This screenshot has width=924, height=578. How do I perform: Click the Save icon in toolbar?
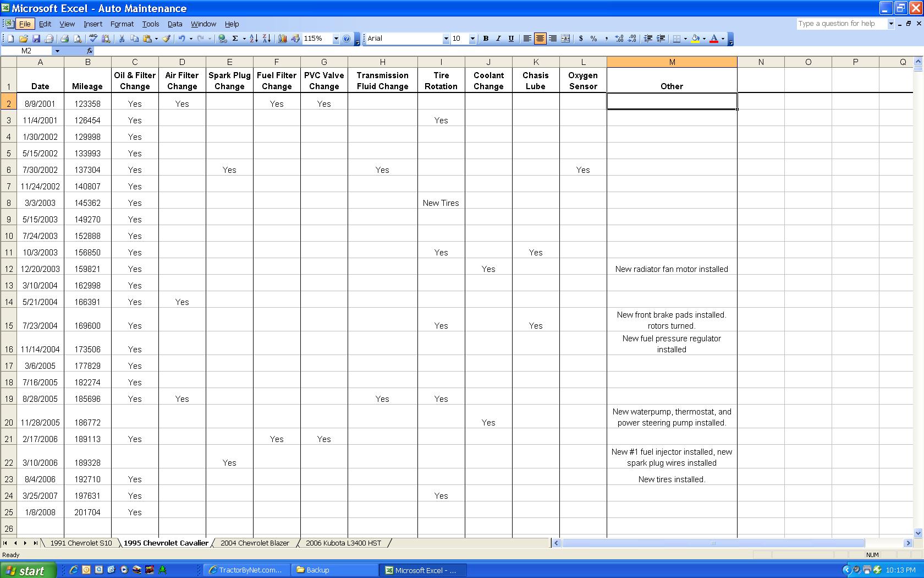point(36,39)
